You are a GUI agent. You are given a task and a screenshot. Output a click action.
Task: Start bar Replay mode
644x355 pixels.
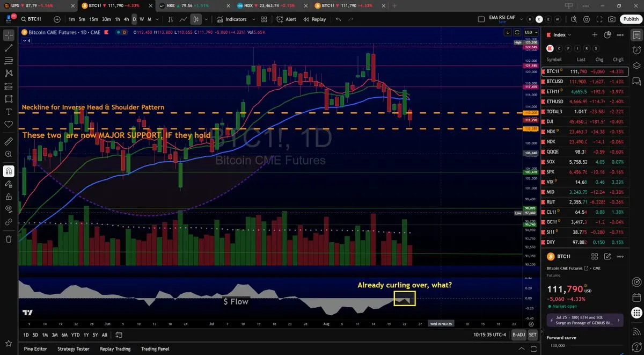pos(314,19)
